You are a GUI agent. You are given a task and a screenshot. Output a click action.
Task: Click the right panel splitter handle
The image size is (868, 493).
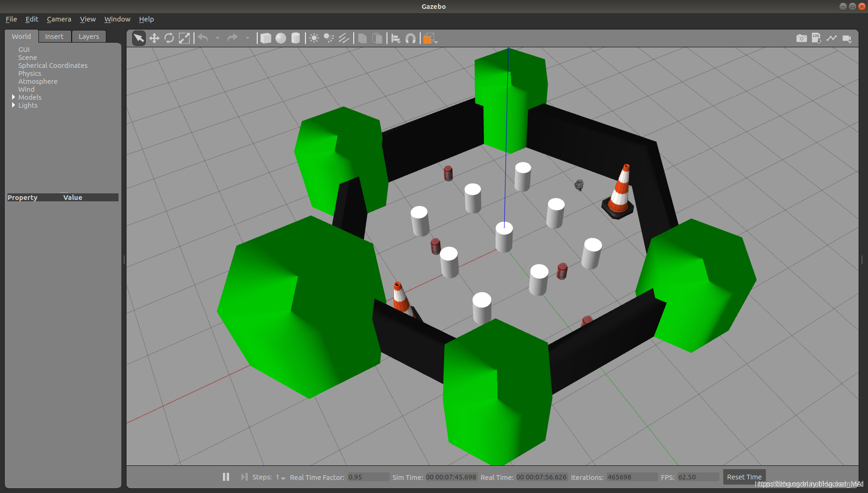[x=862, y=259]
